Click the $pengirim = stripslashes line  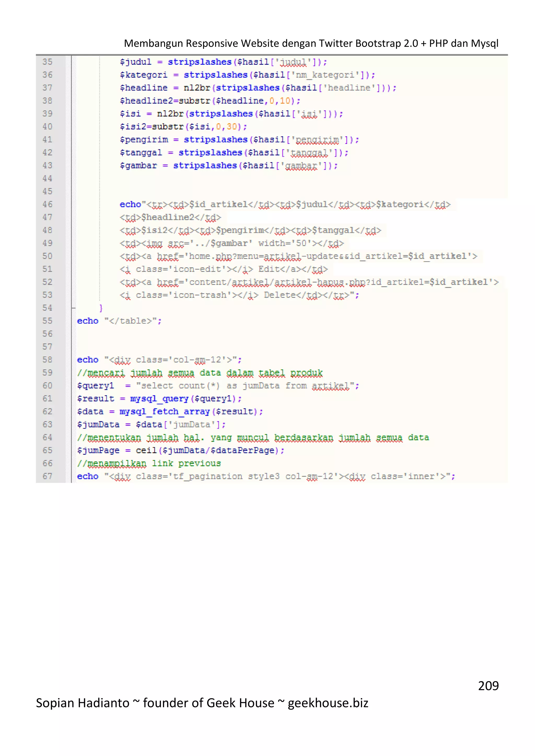(240, 140)
